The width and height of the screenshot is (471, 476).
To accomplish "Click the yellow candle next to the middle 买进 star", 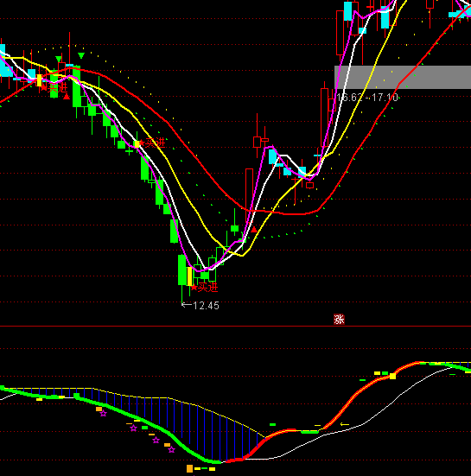I will [x=137, y=144].
